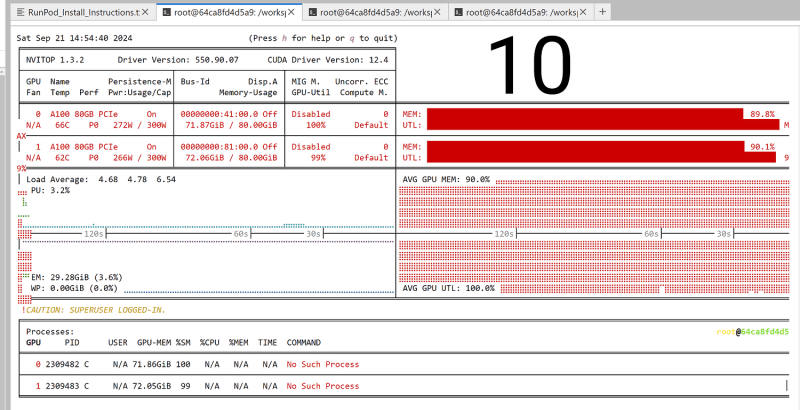Click the 120s marker in the GPU graph
The height and width of the screenshot is (410, 800).
tap(504, 234)
